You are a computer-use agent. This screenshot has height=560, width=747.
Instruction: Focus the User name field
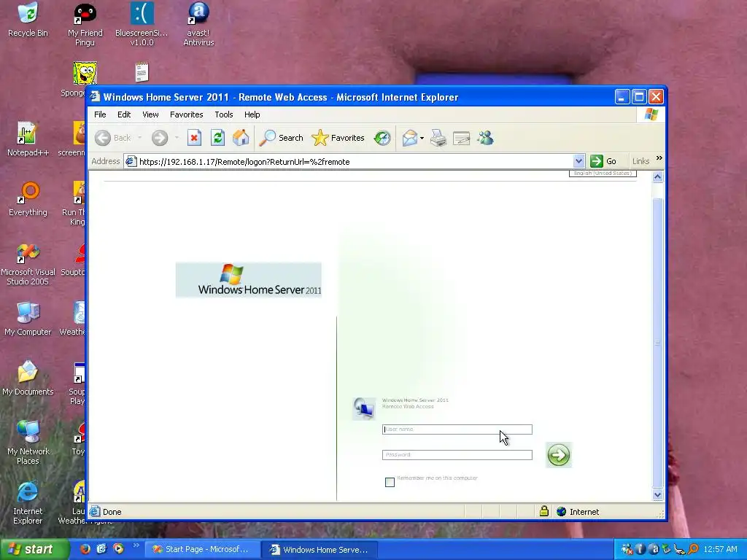(x=457, y=429)
